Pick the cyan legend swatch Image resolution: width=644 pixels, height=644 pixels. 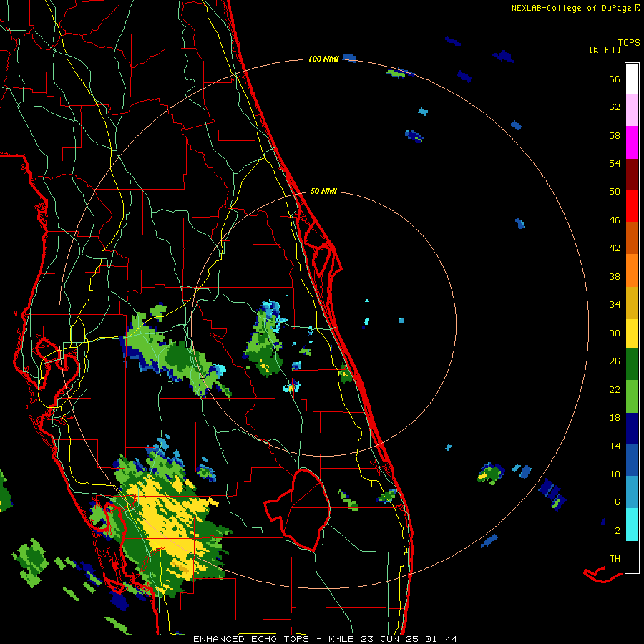click(632, 525)
